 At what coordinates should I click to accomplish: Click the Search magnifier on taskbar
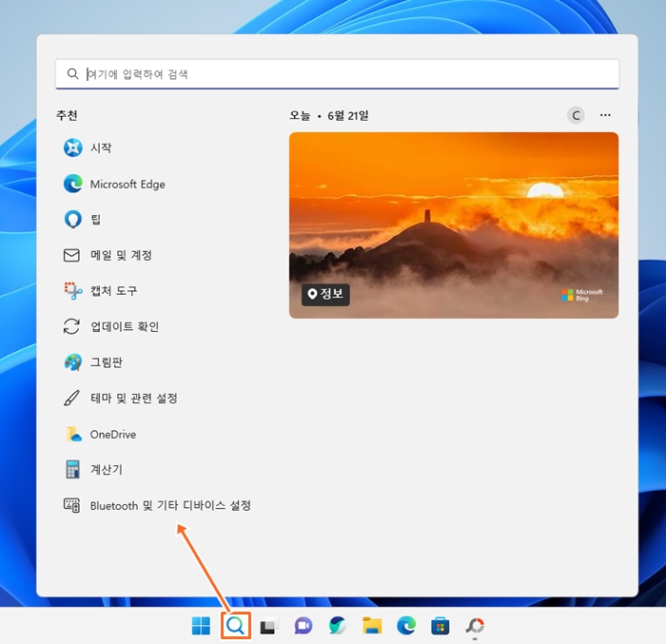pos(235,626)
